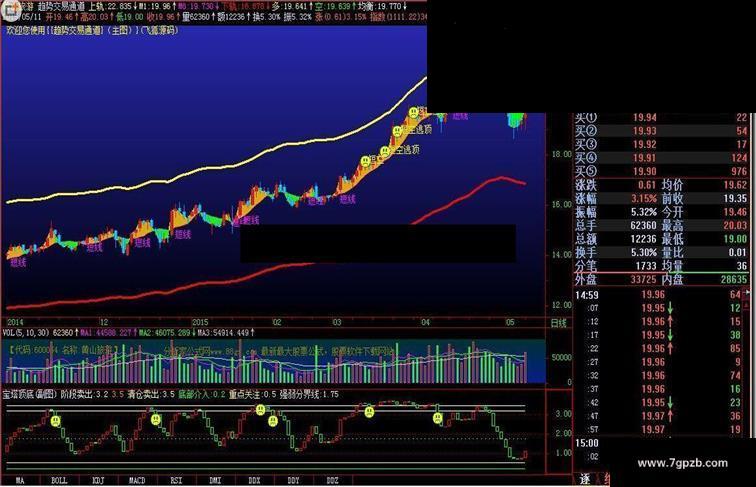Click the 上轨:22.835 value in header
Image resolution: width=756 pixels, height=487 pixels.
pyautogui.click(x=110, y=6)
